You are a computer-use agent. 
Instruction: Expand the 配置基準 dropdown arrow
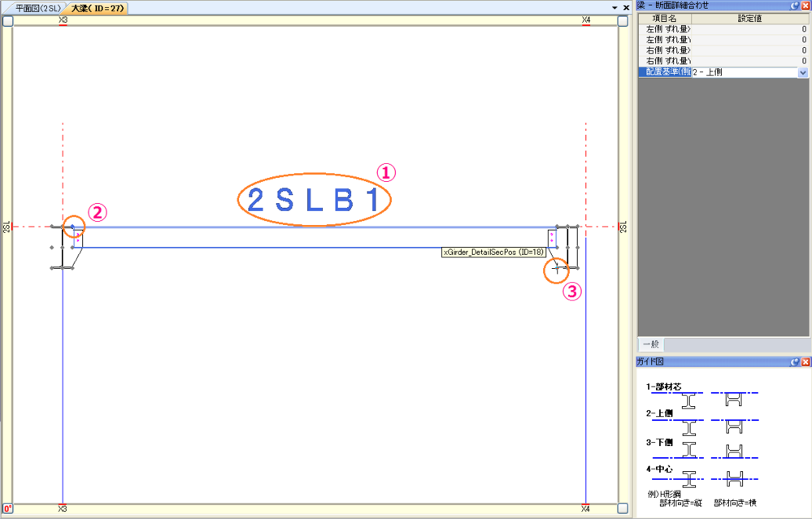(x=803, y=72)
